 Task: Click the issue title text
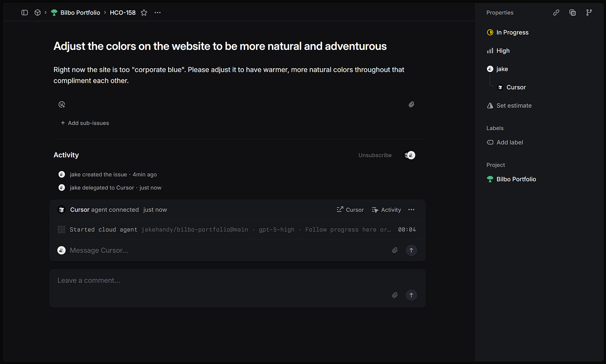coord(220,46)
